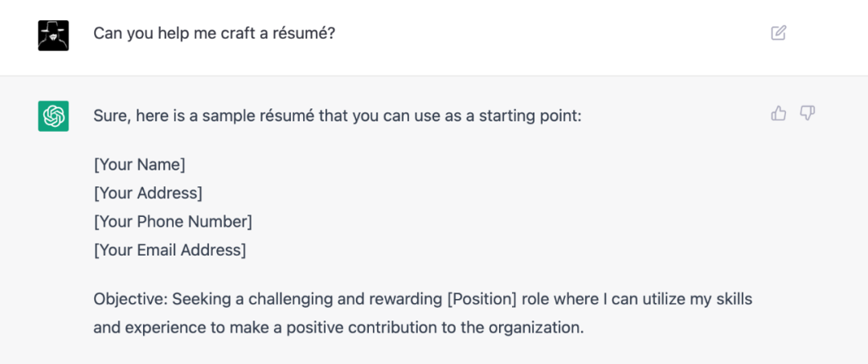The image size is (868, 364).
Task: Click the user's hat-figure avatar
Action: coord(53,35)
